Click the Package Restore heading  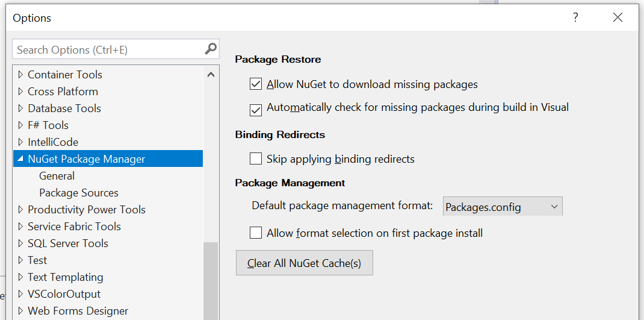pos(278,59)
